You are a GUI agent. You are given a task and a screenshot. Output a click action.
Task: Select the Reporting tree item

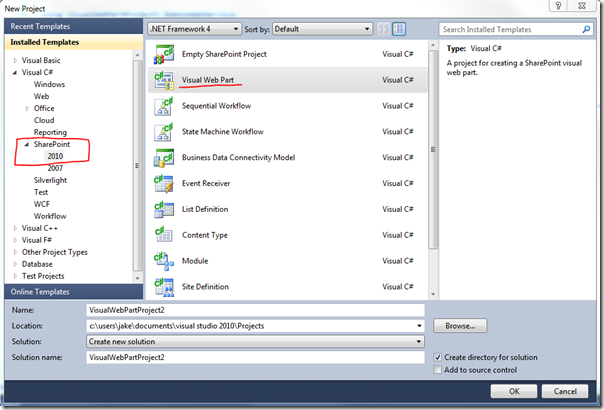click(x=50, y=132)
